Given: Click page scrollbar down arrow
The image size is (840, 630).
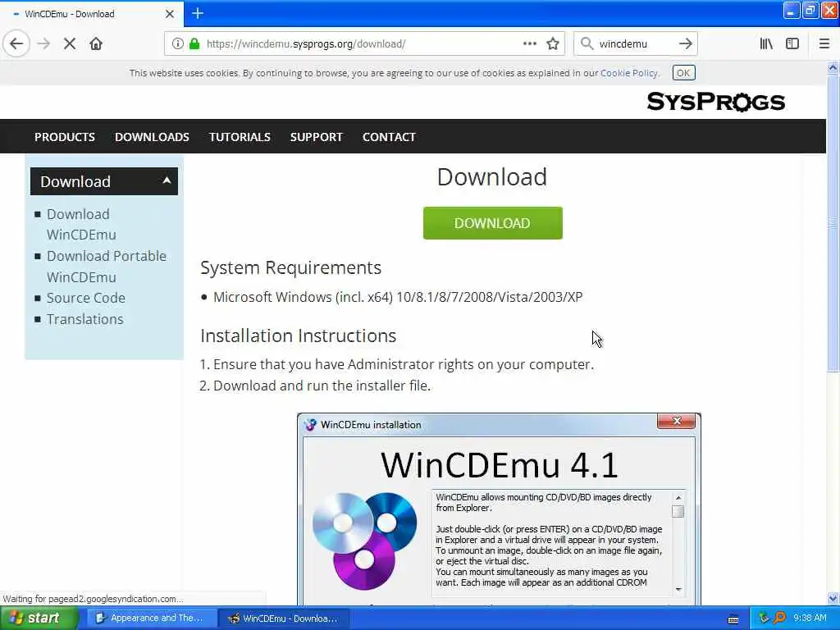Looking at the screenshot, I should point(833,598).
